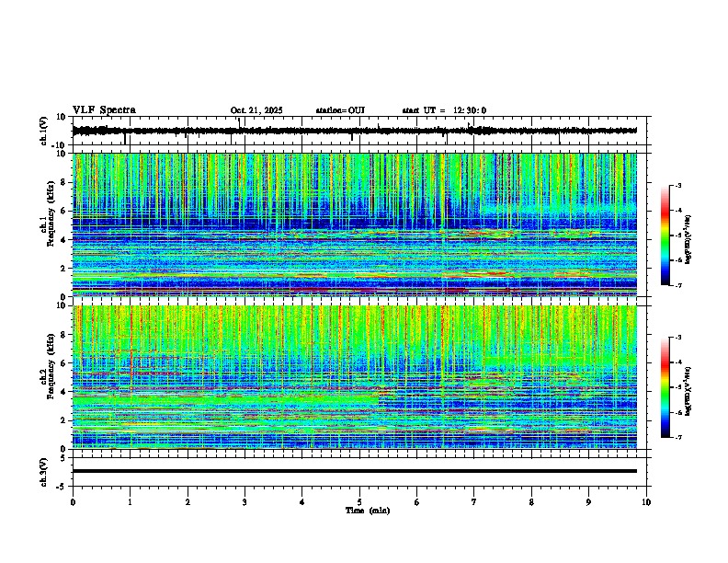
Task: Click the "1" tick on the time axis
Action: 130,502
